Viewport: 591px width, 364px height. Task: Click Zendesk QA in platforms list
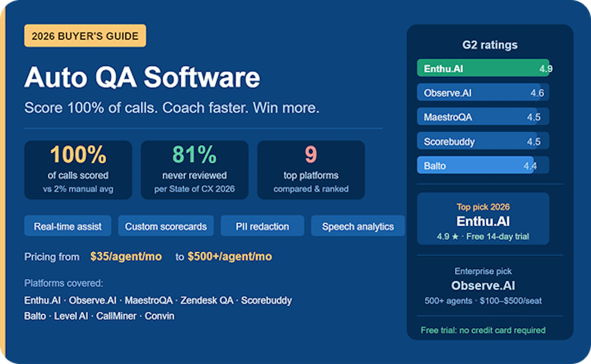tap(207, 300)
